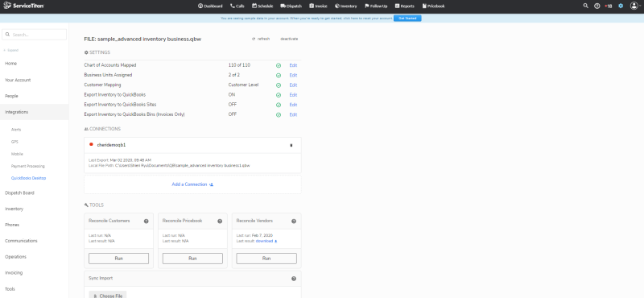Edit Export Inventory to QuickBooks Sites setting

pos(293,105)
